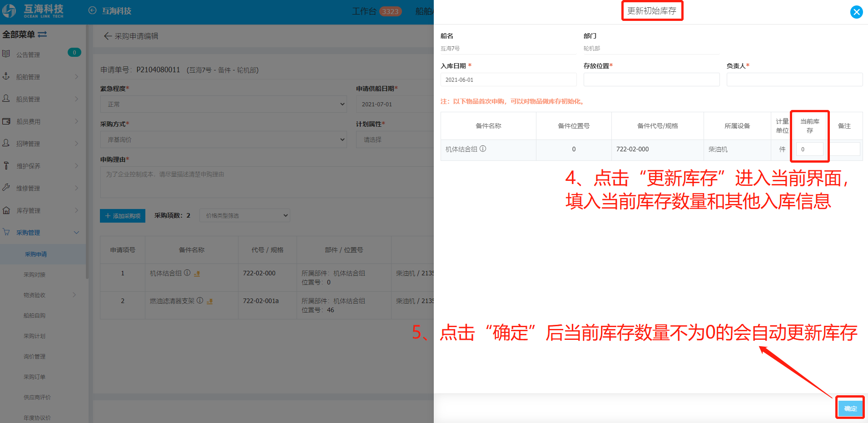Open the 采购方式 dropdown
868x423 pixels.
pos(223,139)
